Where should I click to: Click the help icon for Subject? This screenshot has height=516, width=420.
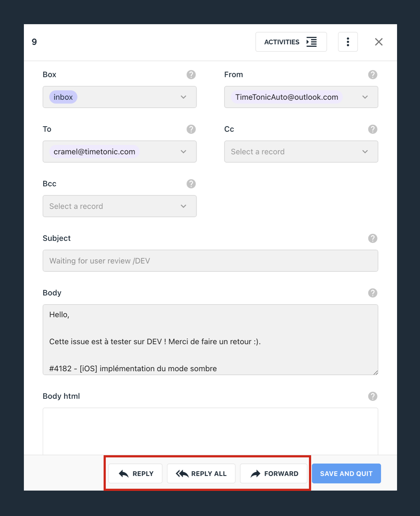373,238
